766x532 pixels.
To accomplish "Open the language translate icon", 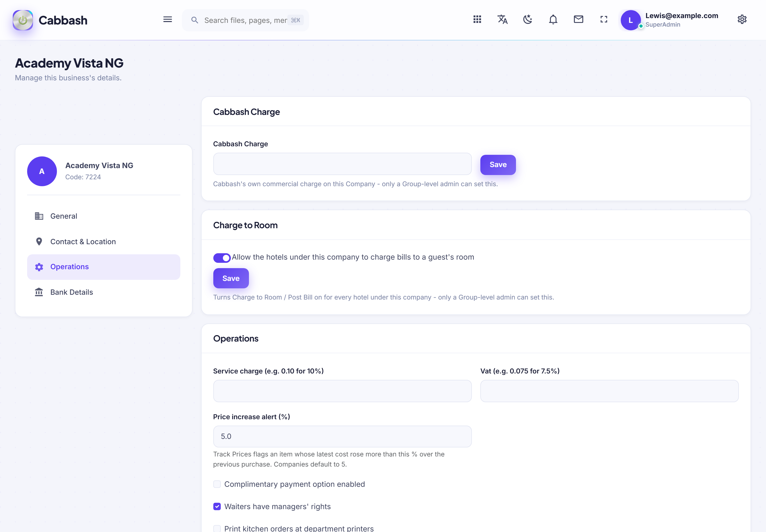I will (502, 20).
